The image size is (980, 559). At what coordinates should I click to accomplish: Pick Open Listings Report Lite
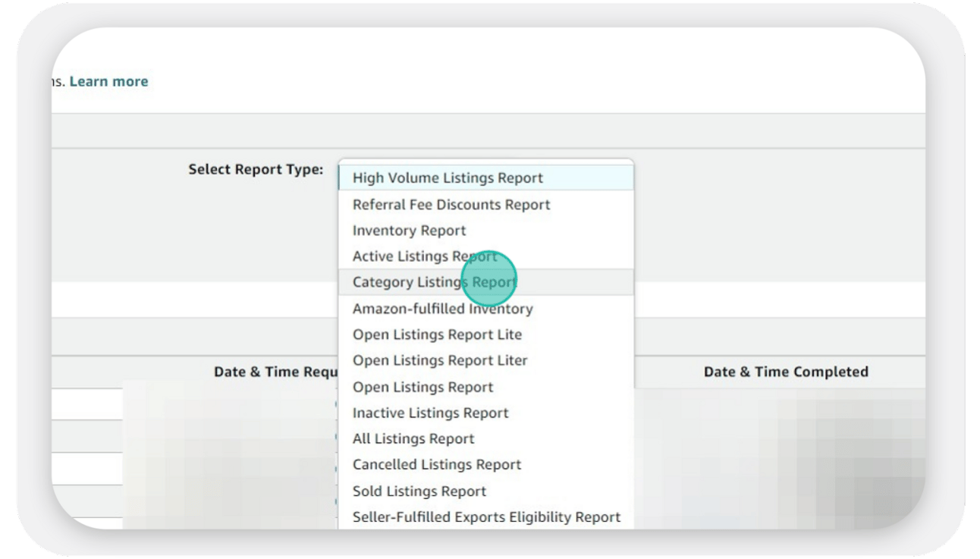[x=485, y=334]
